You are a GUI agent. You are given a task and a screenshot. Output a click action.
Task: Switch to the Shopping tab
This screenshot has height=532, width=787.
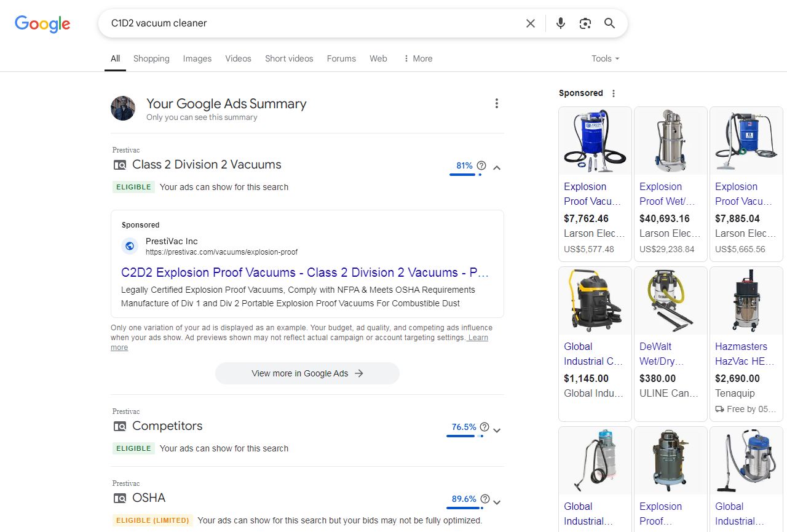point(151,58)
